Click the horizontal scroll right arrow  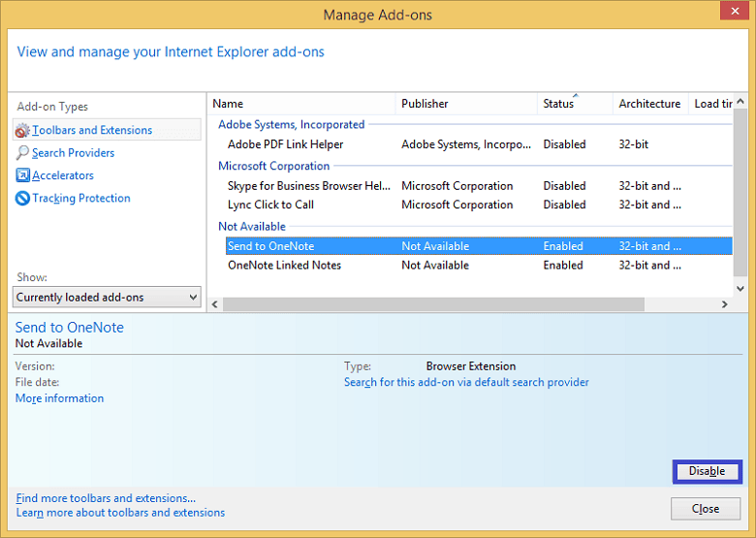tap(724, 304)
